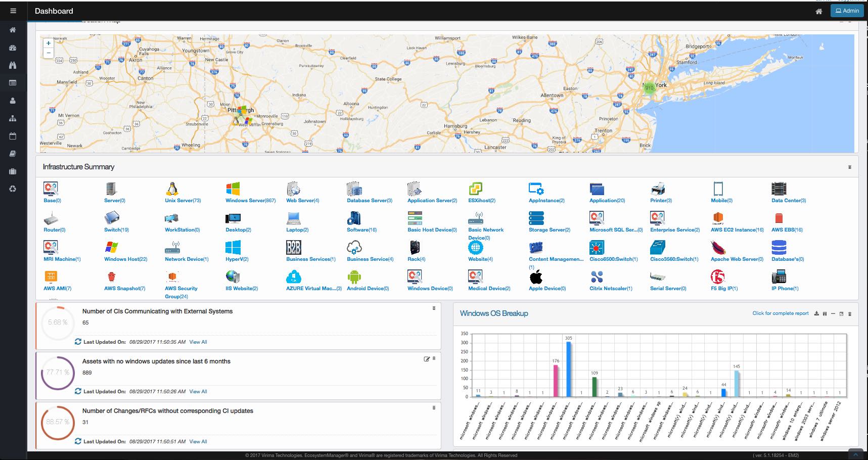This screenshot has height=460, width=868.
Task: Open the Dashboard gauge icon in sidebar
Action: point(13,48)
